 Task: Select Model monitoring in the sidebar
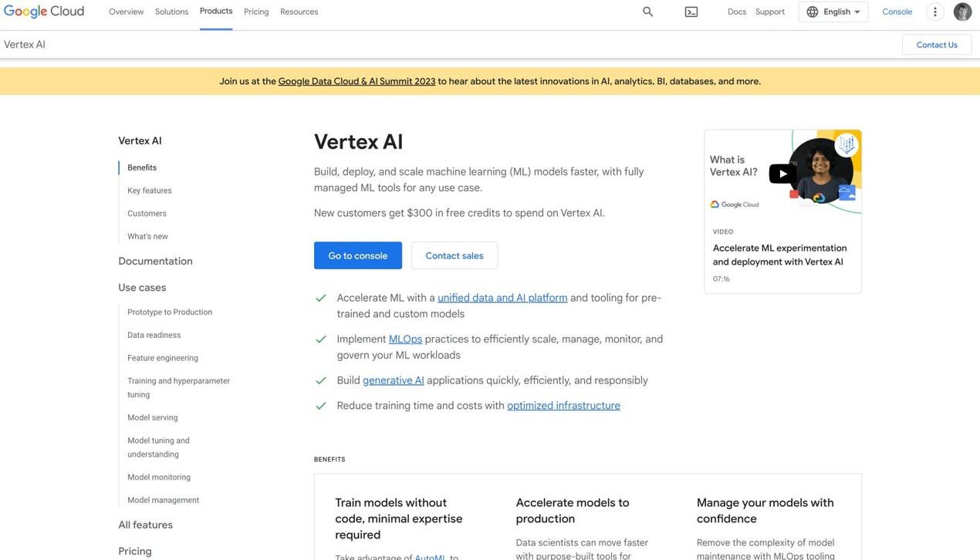[x=159, y=477]
